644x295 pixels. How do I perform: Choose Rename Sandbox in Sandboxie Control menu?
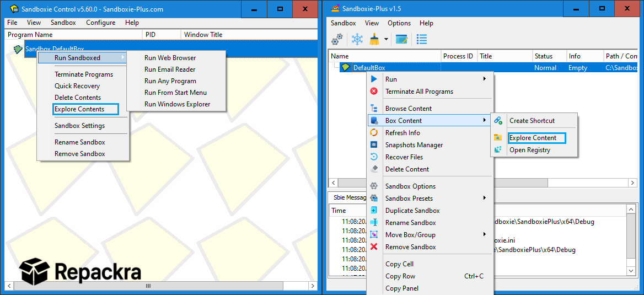(80, 142)
